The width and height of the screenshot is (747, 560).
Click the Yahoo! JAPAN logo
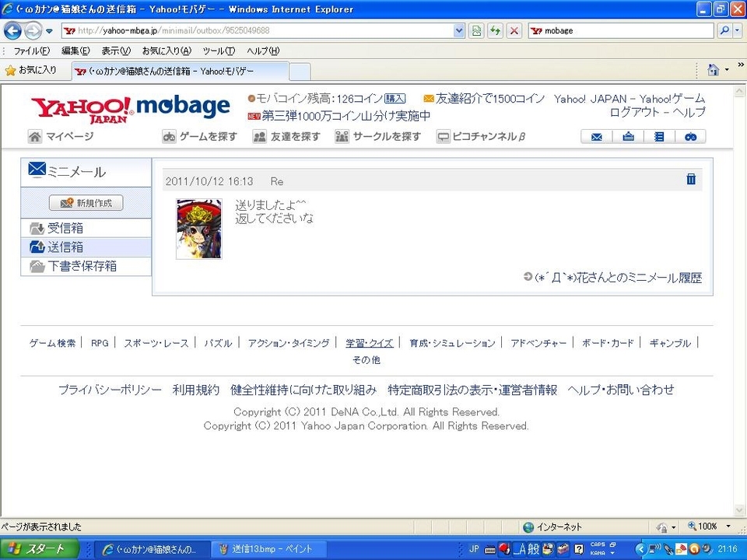tap(81, 110)
